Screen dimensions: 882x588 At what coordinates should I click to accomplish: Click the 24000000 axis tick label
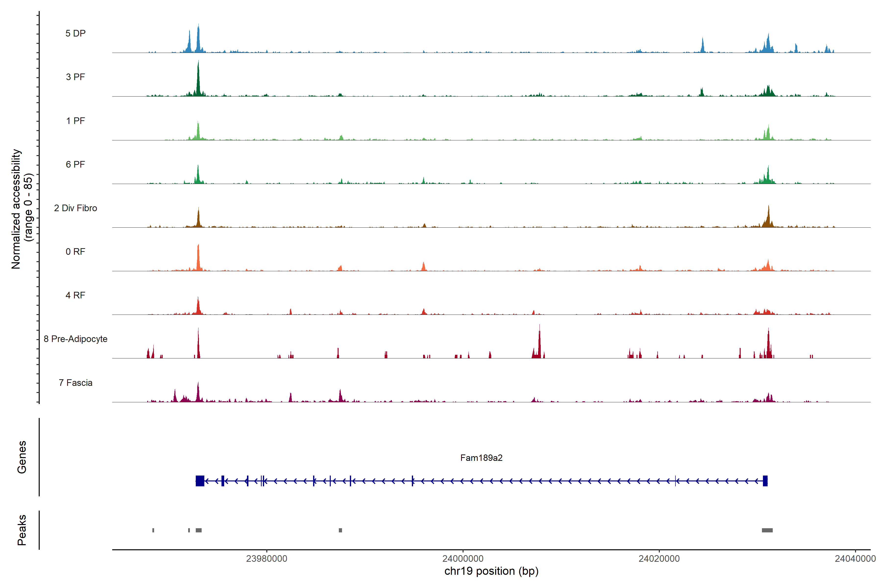point(463,558)
